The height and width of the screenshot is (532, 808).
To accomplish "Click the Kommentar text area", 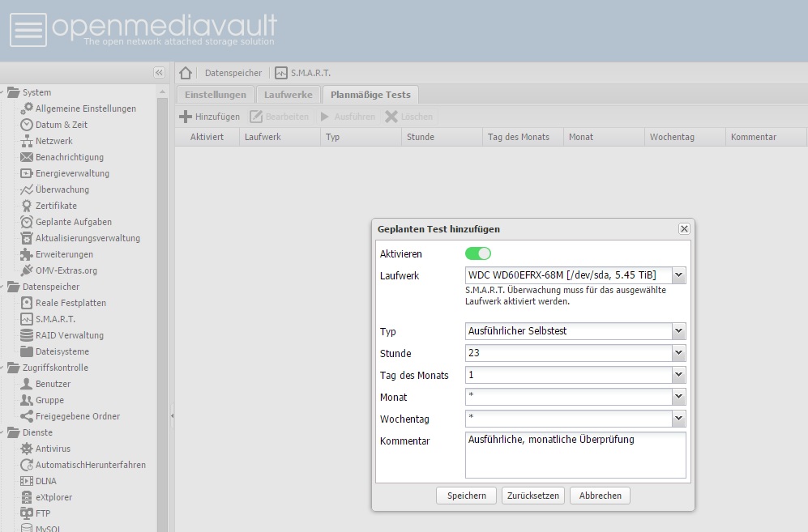I will [575, 455].
